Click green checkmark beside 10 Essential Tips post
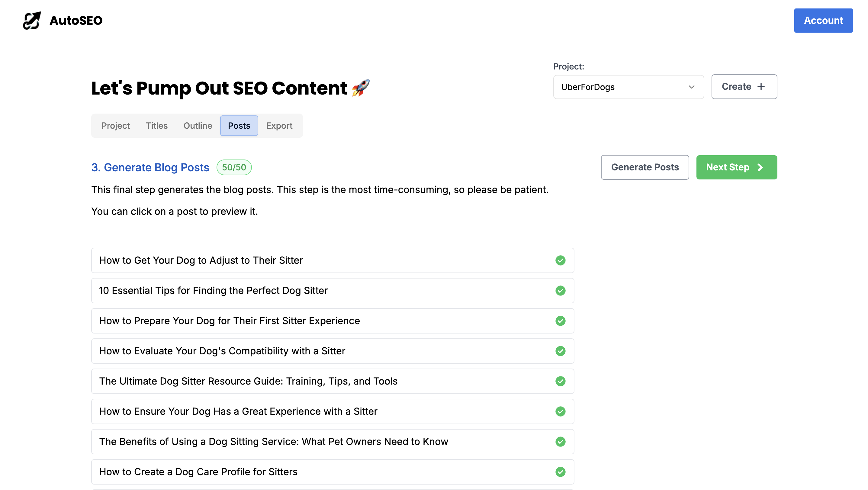The width and height of the screenshot is (868, 490). click(560, 291)
